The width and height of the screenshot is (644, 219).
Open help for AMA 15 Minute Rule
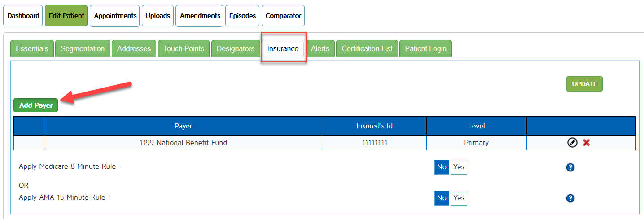click(570, 198)
